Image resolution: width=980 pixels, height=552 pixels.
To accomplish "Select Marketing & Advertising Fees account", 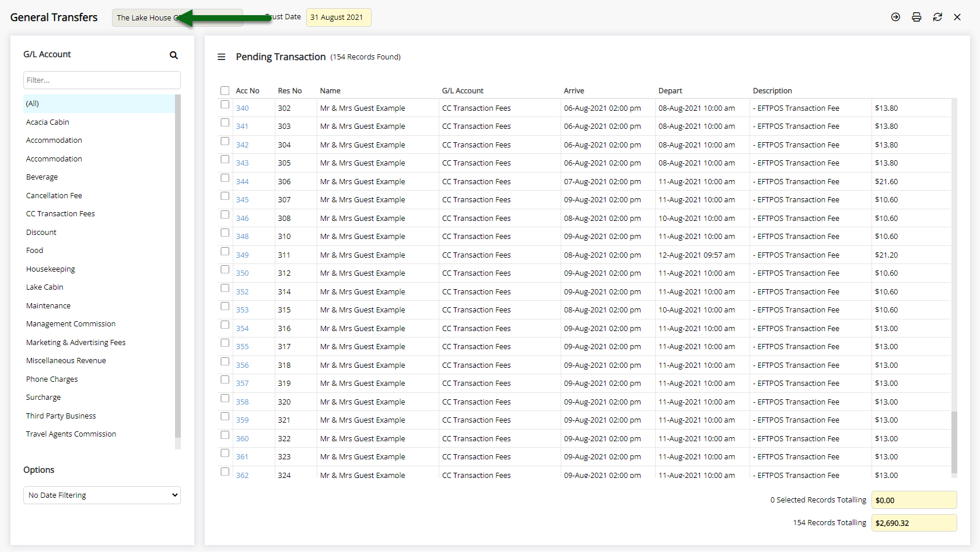I will pyautogui.click(x=76, y=342).
